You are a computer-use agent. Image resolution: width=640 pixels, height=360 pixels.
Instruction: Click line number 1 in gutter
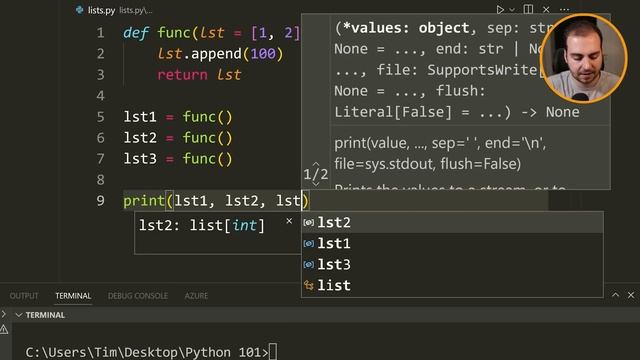pos(100,33)
